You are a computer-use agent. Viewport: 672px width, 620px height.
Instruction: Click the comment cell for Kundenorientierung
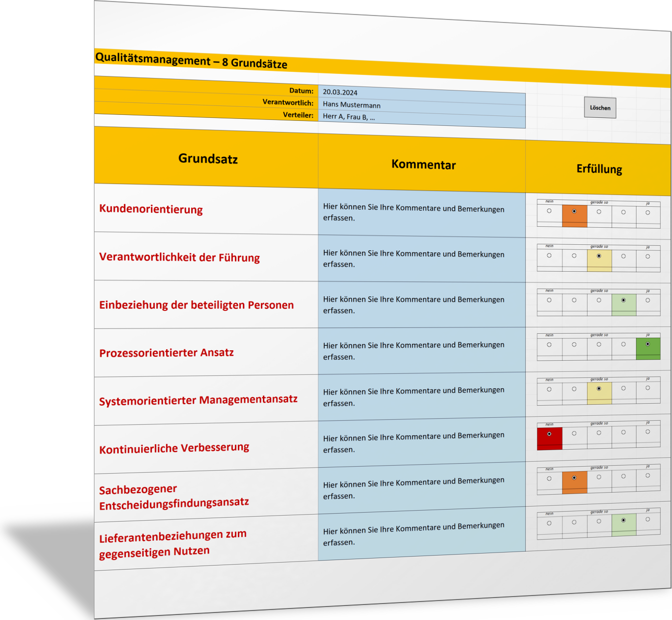421,213
